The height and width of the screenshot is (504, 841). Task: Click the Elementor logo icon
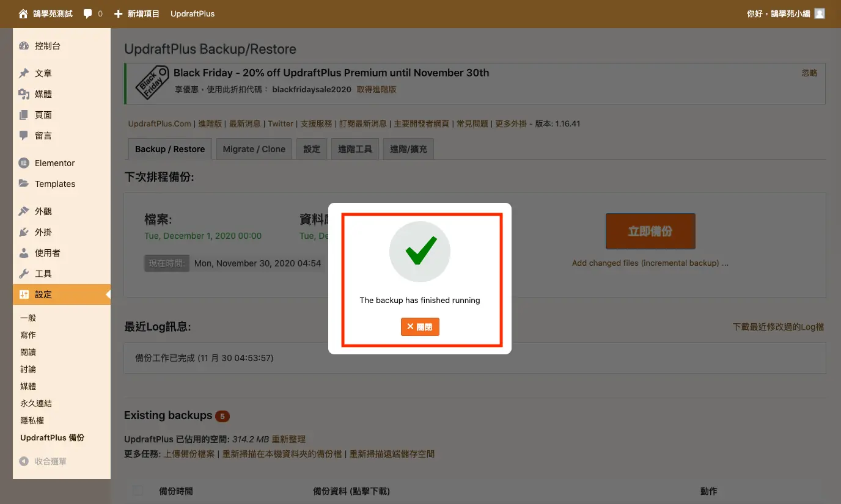[x=24, y=163]
